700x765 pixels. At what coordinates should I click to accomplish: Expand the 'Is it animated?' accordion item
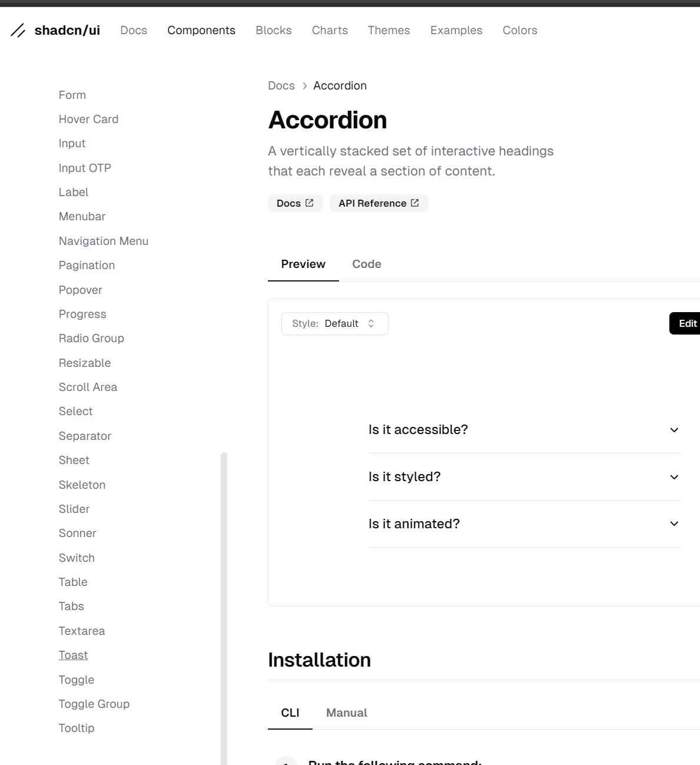[x=414, y=524]
